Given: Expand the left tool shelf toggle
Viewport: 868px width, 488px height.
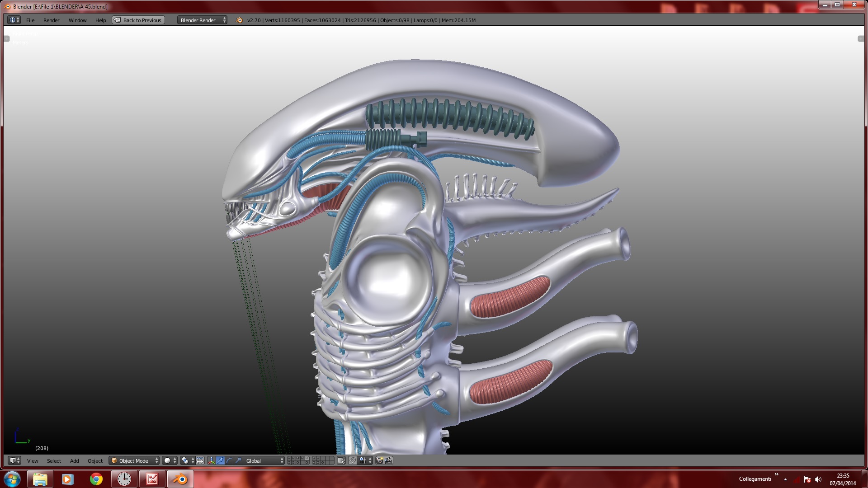Looking at the screenshot, I should click(x=6, y=39).
